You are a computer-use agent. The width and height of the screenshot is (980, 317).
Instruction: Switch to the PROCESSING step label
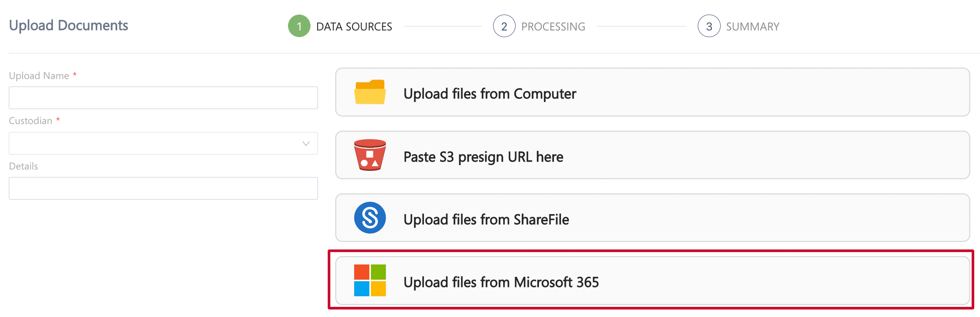553,26
